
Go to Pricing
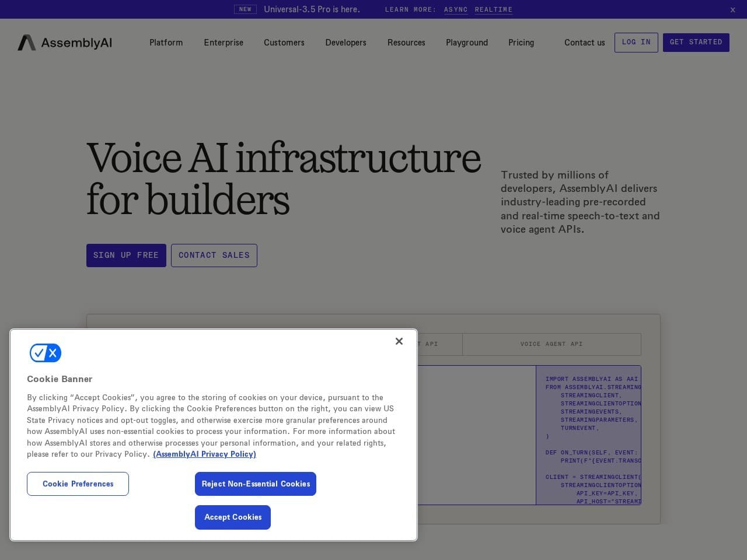tap(521, 43)
